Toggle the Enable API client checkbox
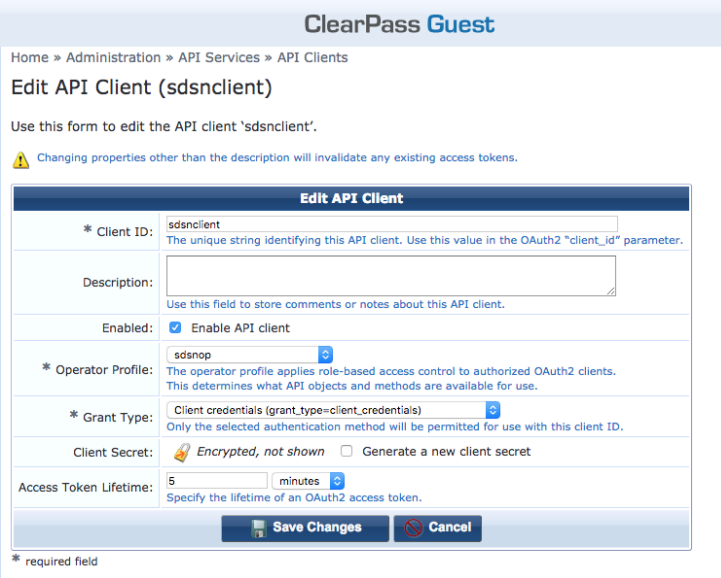 click(175, 328)
